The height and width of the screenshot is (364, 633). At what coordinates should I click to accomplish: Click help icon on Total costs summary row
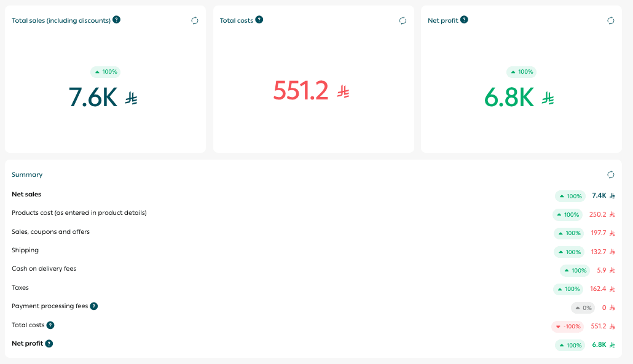(x=50, y=325)
